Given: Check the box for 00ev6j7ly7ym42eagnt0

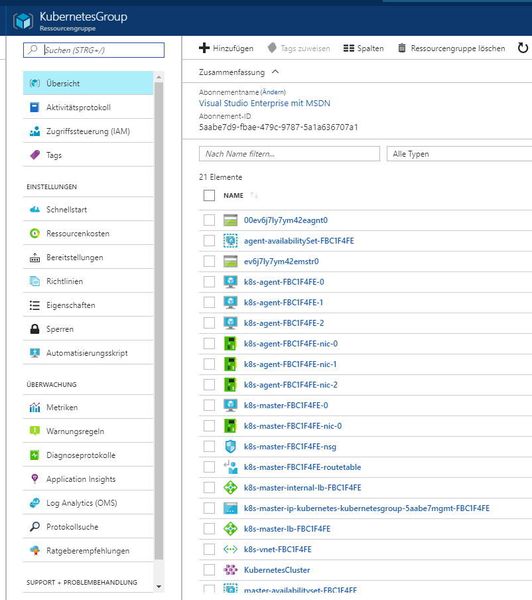Looking at the screenshot, I should 209,220.
